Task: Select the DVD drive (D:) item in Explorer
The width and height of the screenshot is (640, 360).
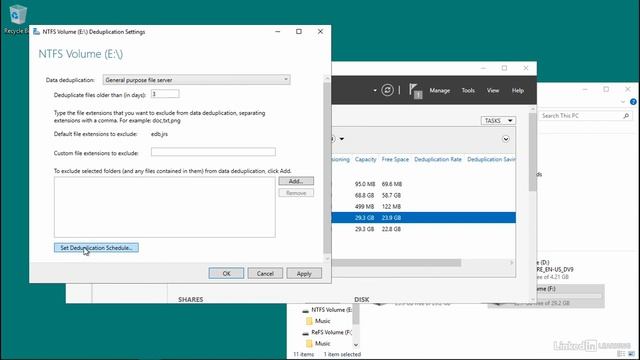Action: [x=555, y=269]
